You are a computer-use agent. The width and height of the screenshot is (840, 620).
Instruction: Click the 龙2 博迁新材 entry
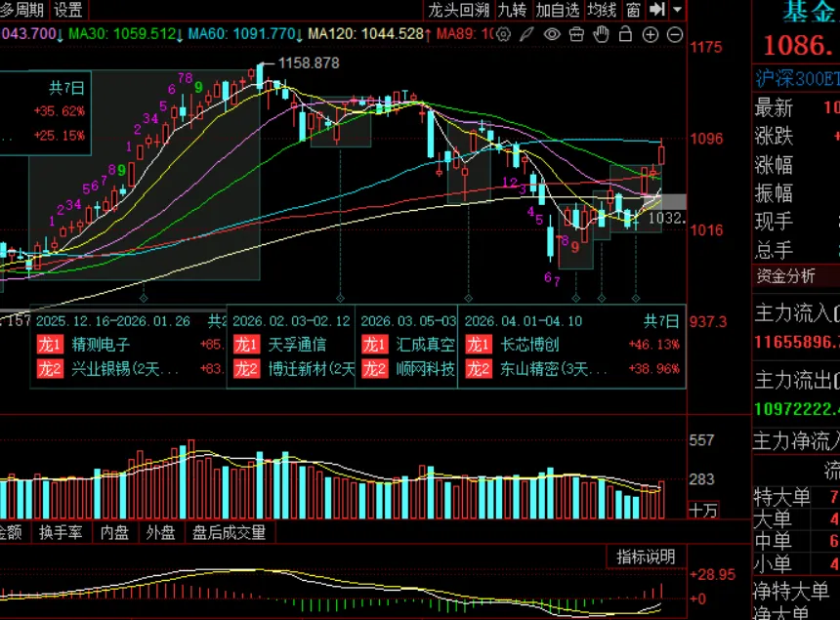point(294,369)
